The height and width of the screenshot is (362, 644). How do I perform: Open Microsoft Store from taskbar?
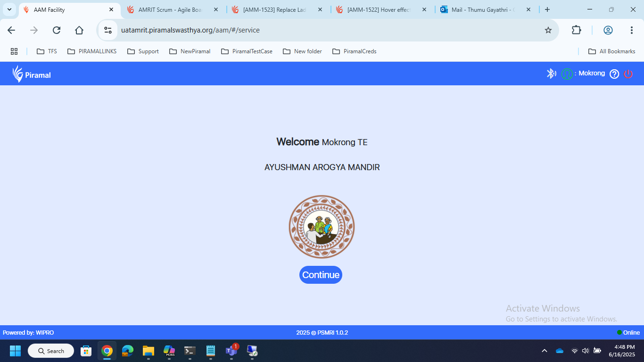pyautogui.click(x=86, y=351)
